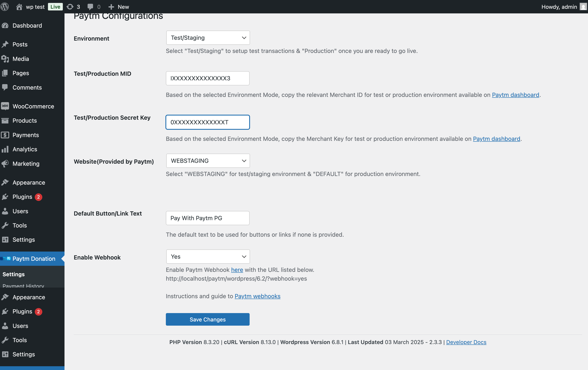
Task: Click the Save Changes button
Action: 208,319
